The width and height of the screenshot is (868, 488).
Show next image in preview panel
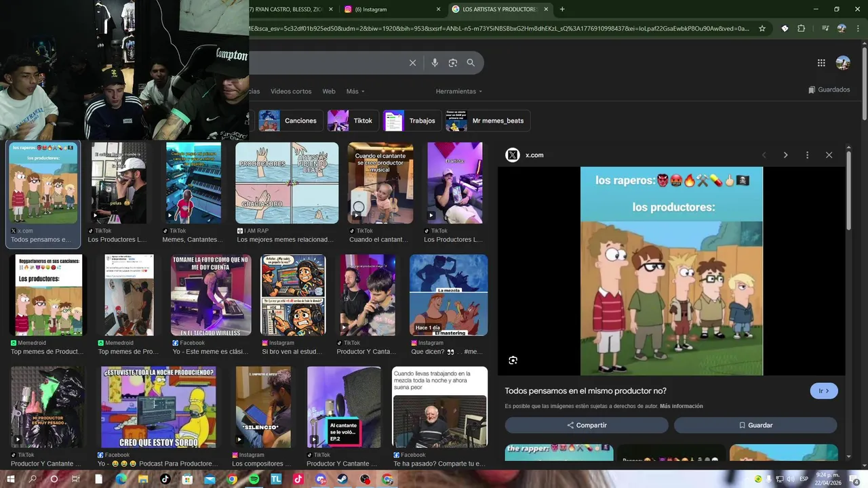pos(785,155)
